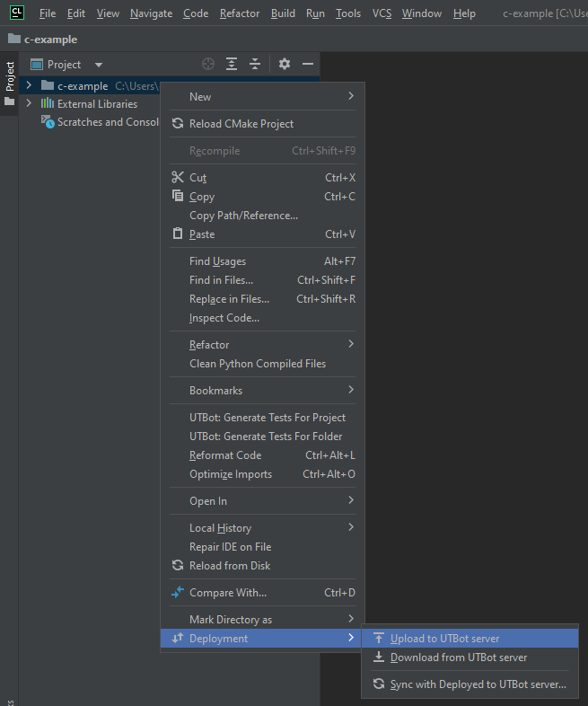Open the Refactor menu in menu bar

click(x=240, y=13)
